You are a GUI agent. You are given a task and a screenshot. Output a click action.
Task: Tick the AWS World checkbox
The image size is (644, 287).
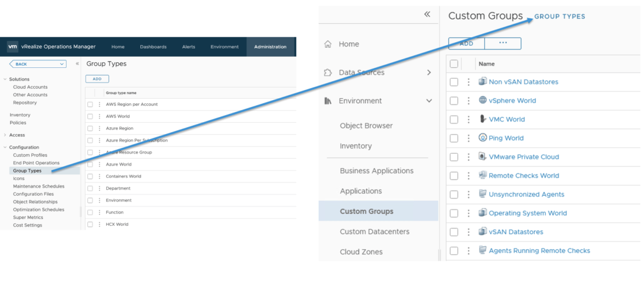point(91,116)
